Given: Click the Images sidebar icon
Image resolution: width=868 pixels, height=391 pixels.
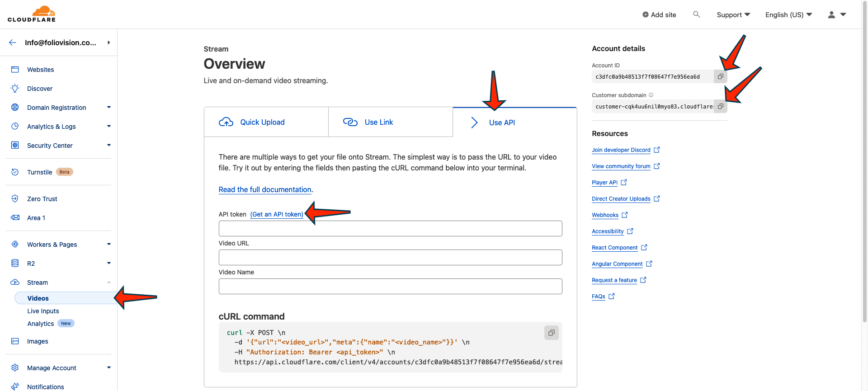Looking at the screenshot, I should (x=15, y=341).
